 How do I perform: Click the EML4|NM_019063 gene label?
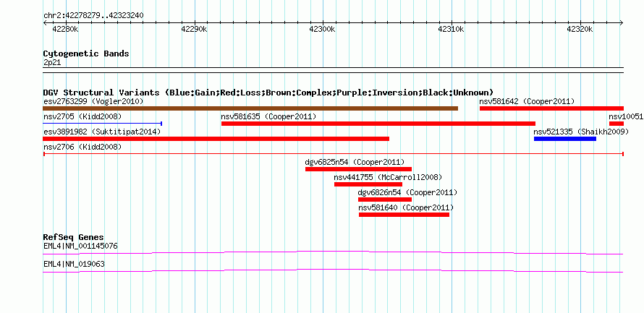point(74,264)
